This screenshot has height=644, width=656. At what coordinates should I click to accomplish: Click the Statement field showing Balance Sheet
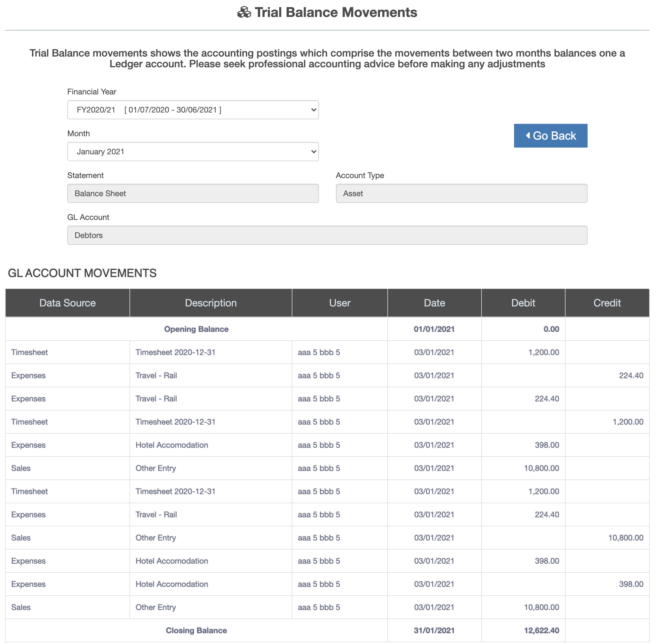pyautogui.click(x=193, y=193)
